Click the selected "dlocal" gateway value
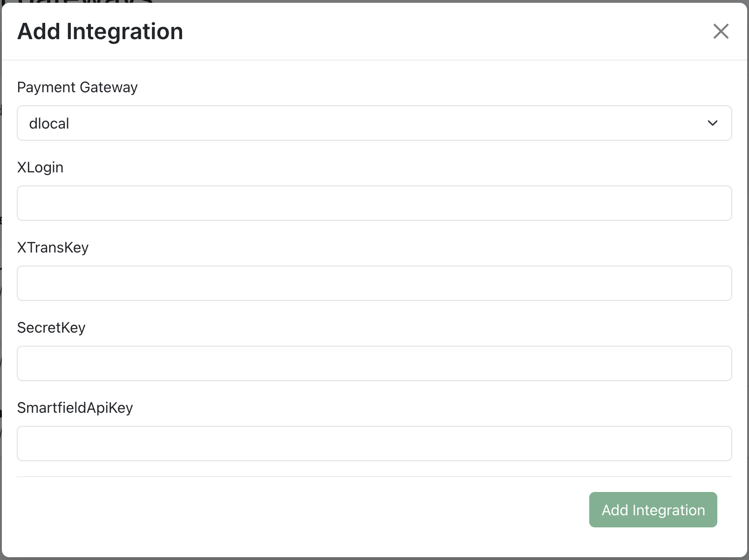The image size is (749, 560). [x=49, y=123]
